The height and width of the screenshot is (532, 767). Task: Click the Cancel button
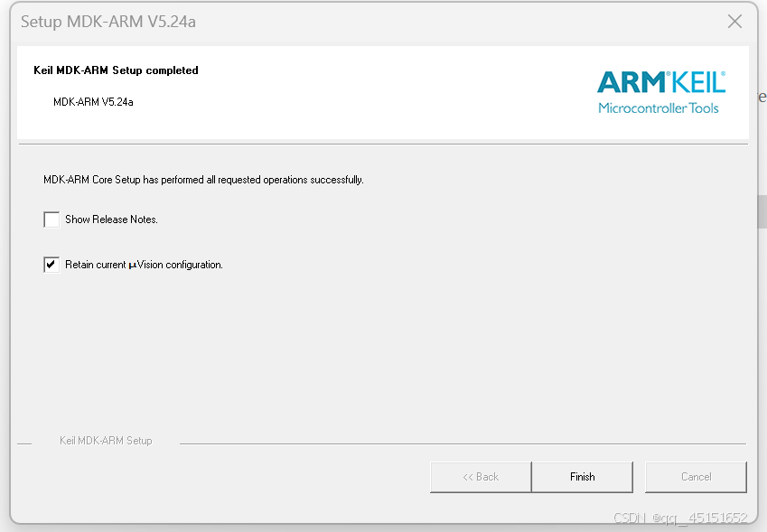[696, 477]
